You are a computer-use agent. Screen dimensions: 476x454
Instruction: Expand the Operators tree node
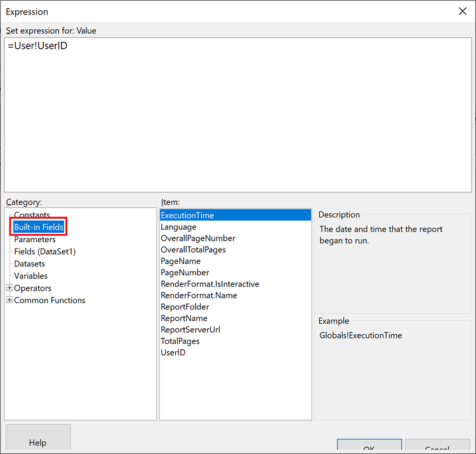pos(10,287)
